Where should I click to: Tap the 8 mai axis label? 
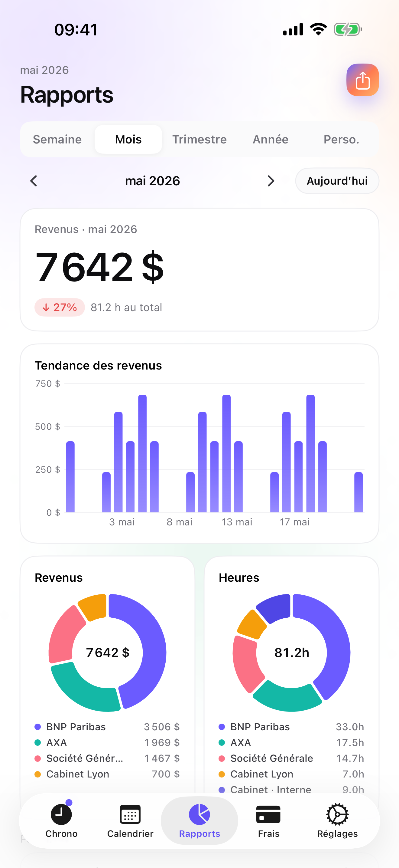[180, 522]
